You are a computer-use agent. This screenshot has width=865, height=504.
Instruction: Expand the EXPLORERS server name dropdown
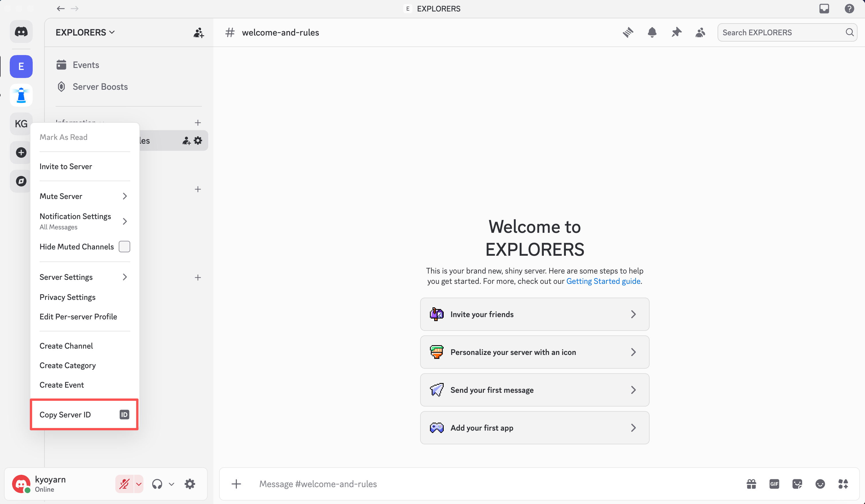pyautogui.click(x=85, y=32)
